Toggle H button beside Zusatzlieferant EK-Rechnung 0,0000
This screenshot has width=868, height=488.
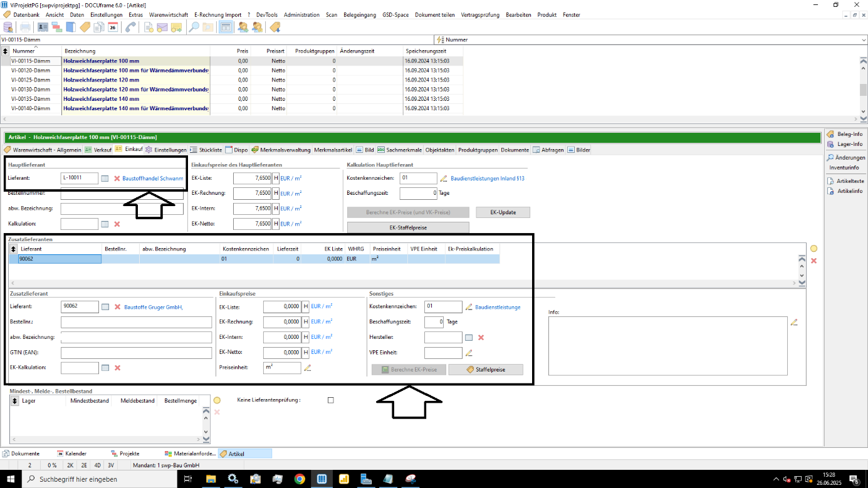click(306, 322)
